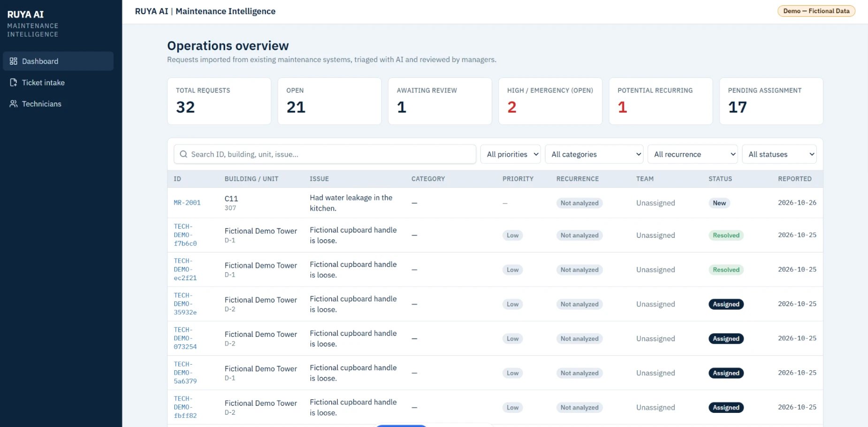
Task: Click the Demo — Fictional Data badge
Action: point(816,11)
